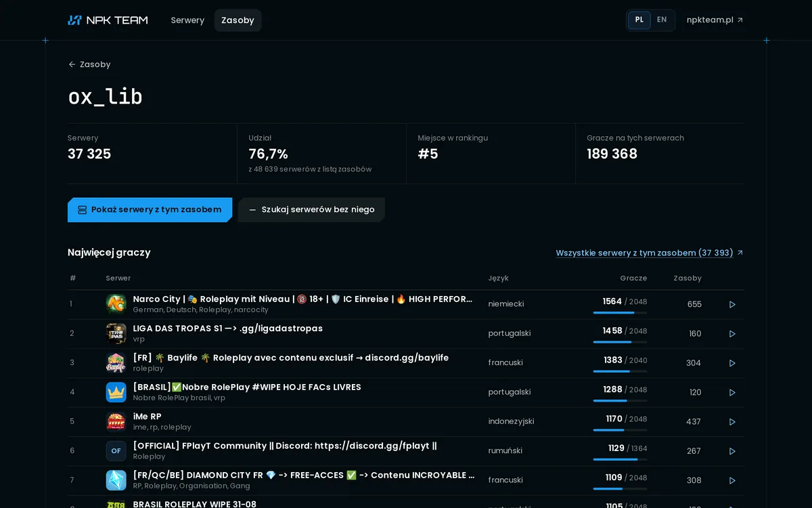Screen dimensions: 812x508
Task: Click the FPlayT 'OF' avatar icon
Action: pos(116,451)
